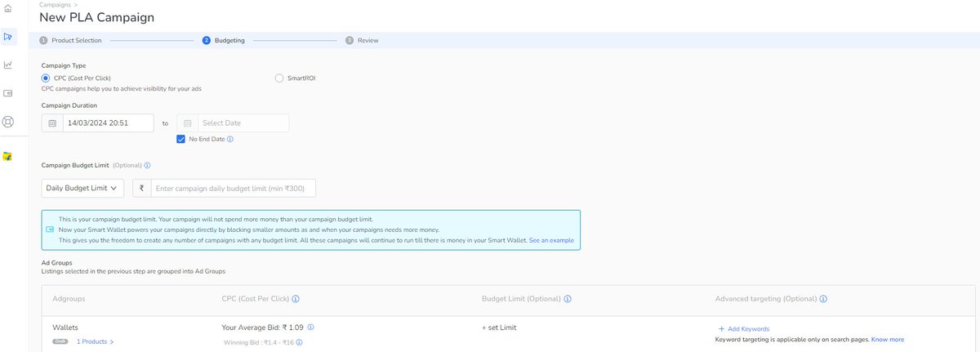Click Add Keywords for Wallets adgroup

(744, 328)
